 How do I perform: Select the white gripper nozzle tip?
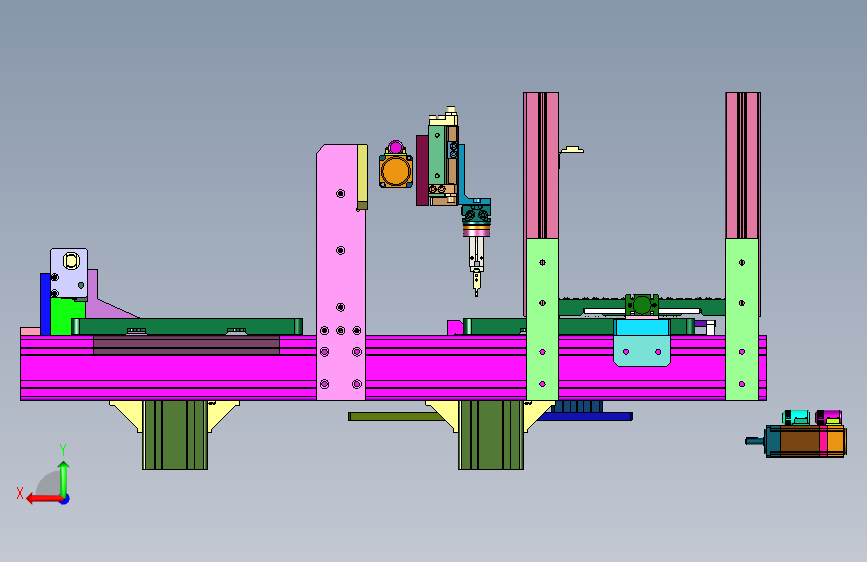(476, 282)
